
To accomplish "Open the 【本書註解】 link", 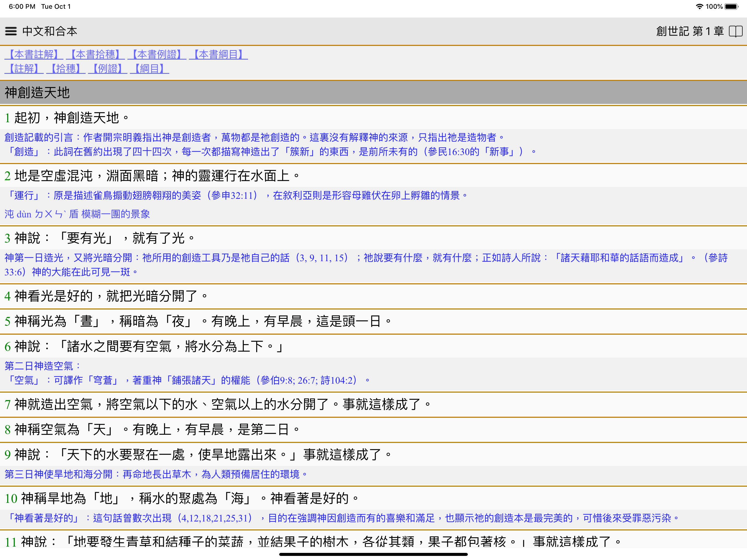I will coord(34,54).
